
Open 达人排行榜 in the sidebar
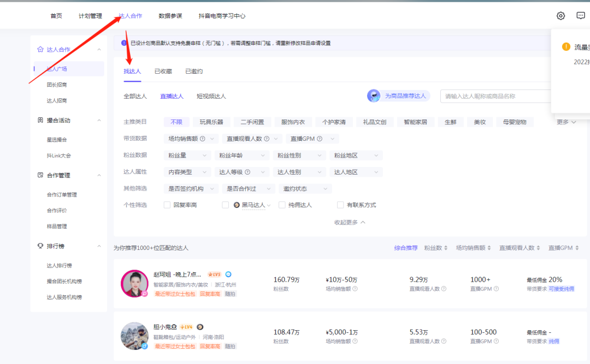(x=59, y=265)
